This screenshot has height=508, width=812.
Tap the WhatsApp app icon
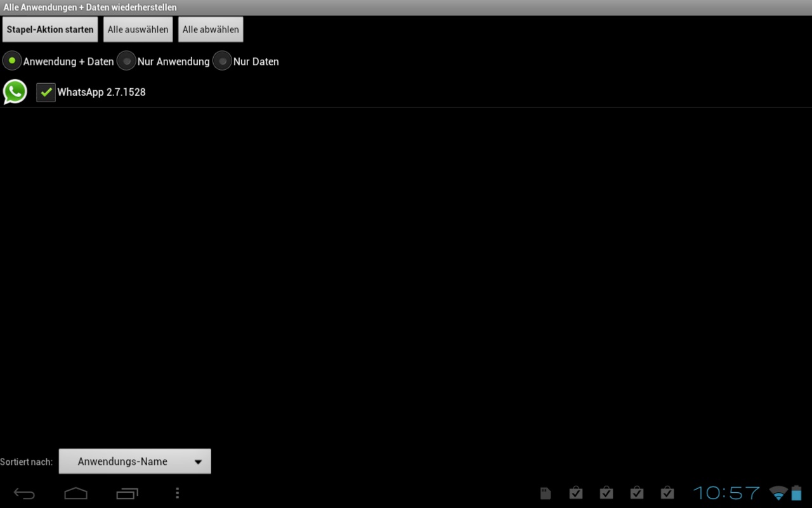(x=15, y=92)
